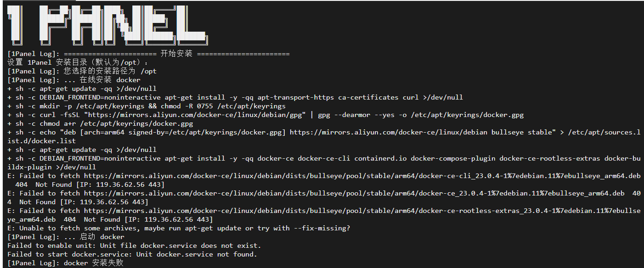644x268 pixels.
Task: Click the 启动 docker log line
Action: (x=67, y=237)
